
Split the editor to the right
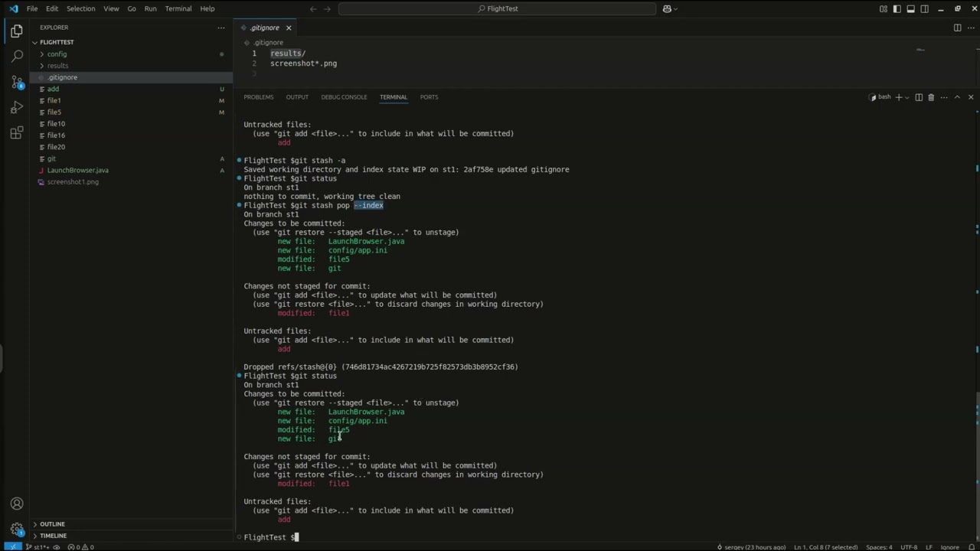(x=957, y=28)
